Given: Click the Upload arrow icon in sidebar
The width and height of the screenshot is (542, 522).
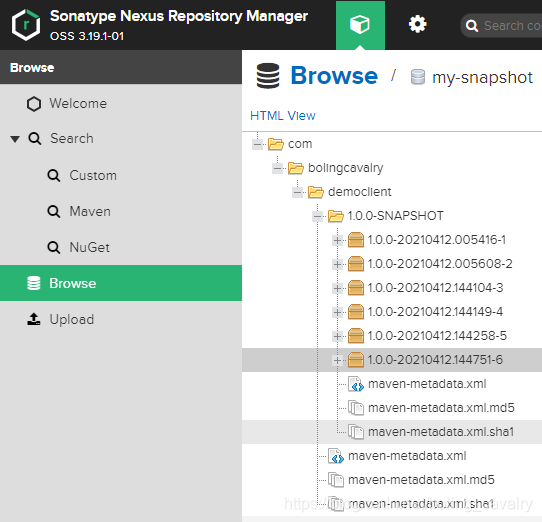Looking at the screenshot, I should pyautogui.click(x=34, y=319).
